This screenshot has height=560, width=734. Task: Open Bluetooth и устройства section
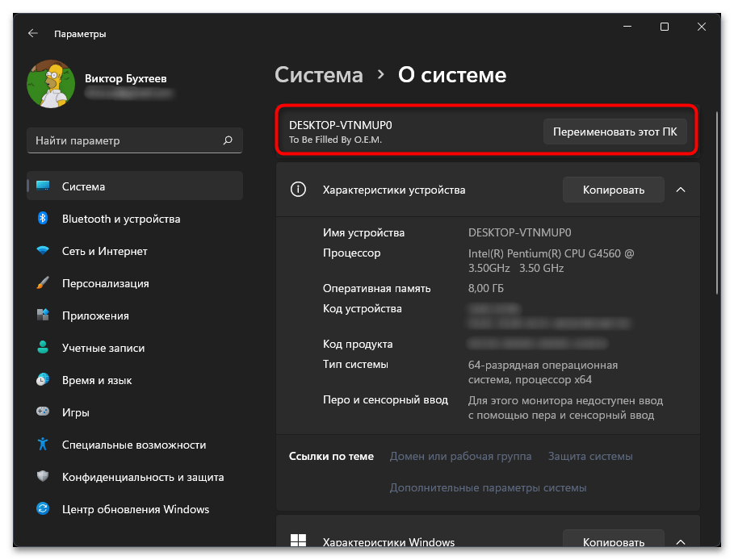tap(135, 219)
